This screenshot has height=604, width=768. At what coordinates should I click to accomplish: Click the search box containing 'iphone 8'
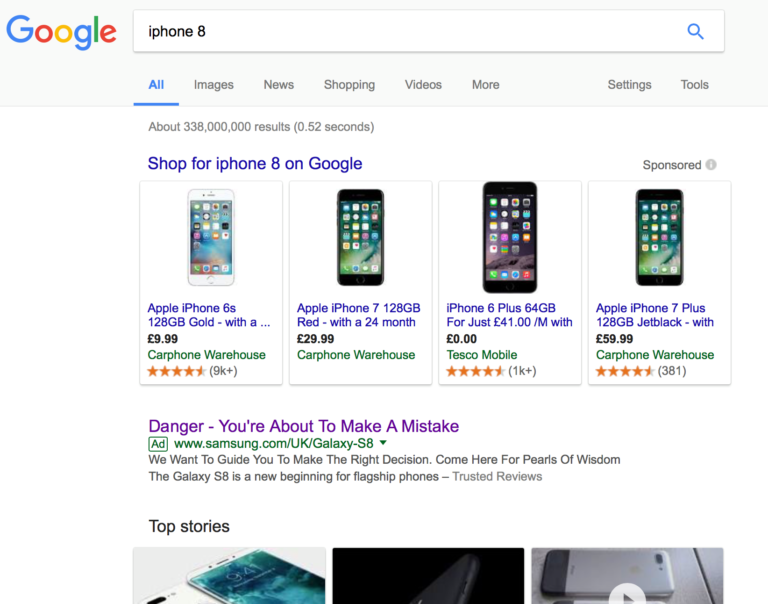pos(400,31)
